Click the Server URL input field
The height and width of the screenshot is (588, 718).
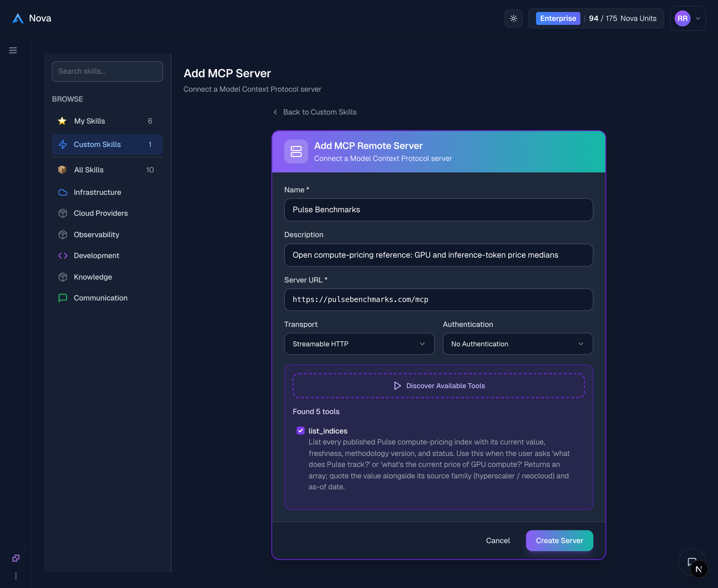click(439, 300)
